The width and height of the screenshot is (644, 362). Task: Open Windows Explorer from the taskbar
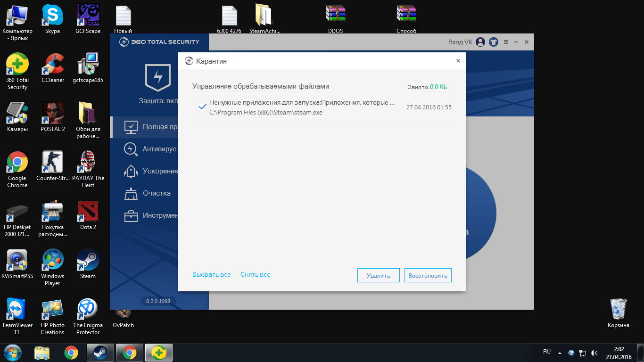(x=42, y=353)
